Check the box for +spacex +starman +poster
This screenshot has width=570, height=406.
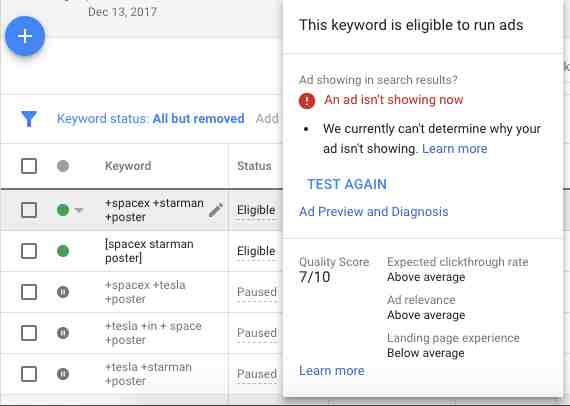click(x=29, y=210)
